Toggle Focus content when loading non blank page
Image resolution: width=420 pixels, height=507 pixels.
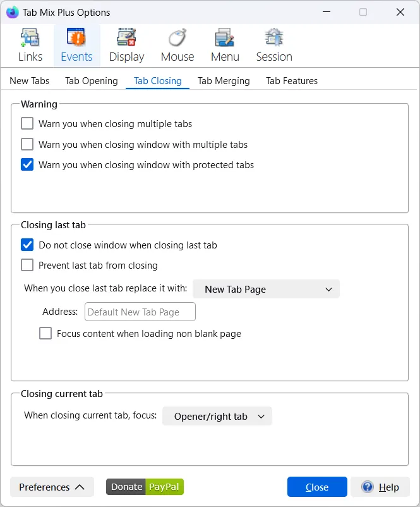point(45,334)
